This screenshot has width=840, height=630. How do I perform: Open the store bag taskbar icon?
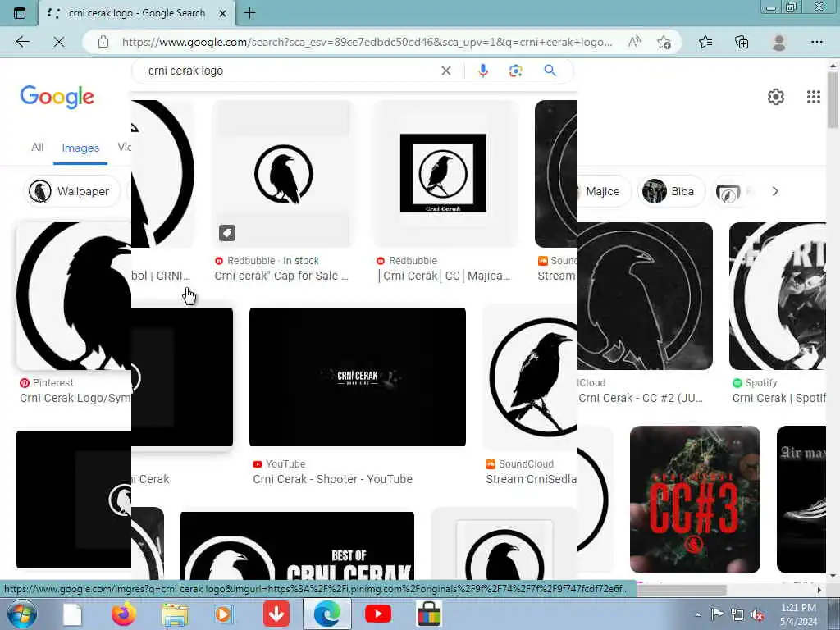(x=429, y=614)
